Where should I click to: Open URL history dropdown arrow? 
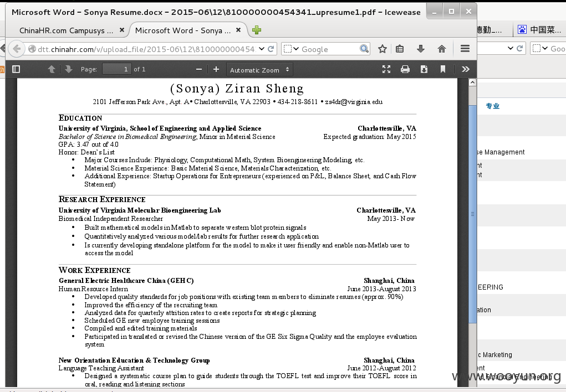262,49
